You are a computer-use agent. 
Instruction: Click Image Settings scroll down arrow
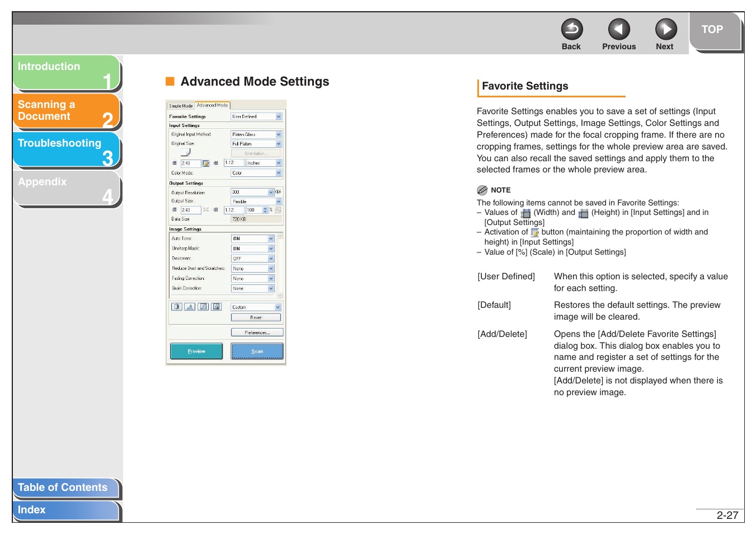pos(280,295)
